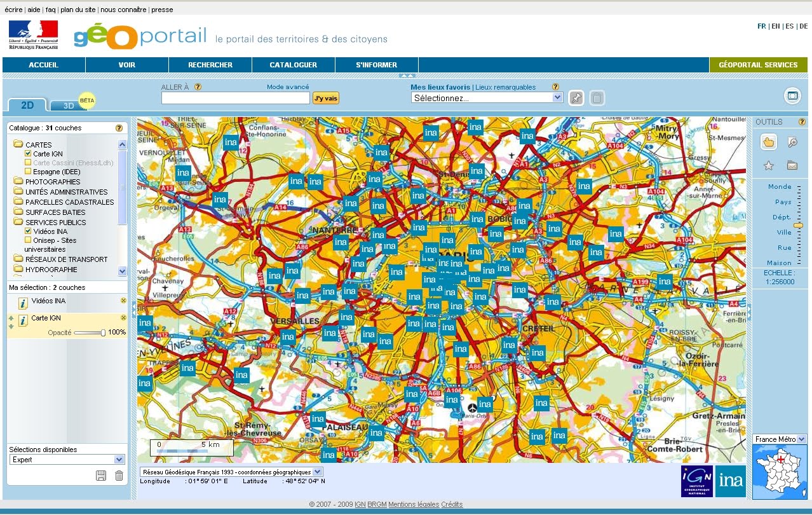Remove Vidéos INA from Ma sélection
The height and width of the screenshot is (515, 812).
[x=123, y=300]
